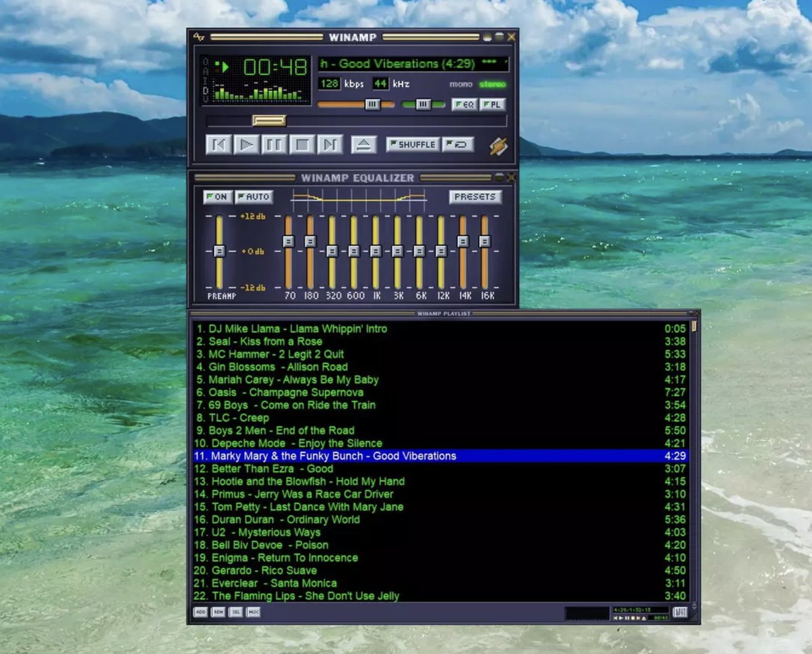The width and height of the screenshot is (812, 654).
Task: Turn the equalizer ON button off
Action: coord(217,197)
